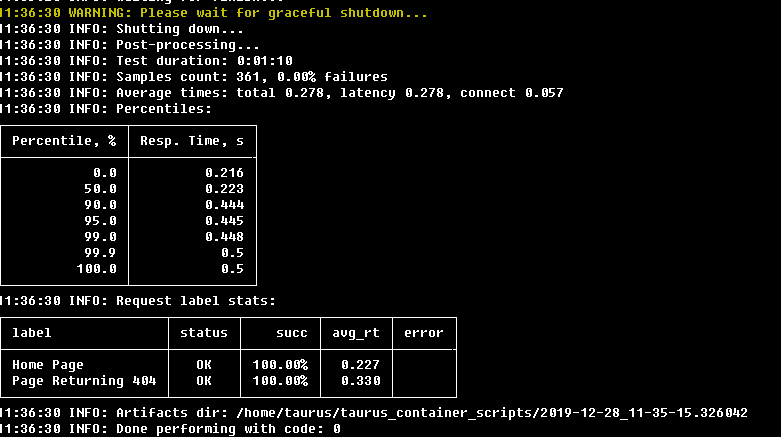Click the Artifacts dir path text

(492, 413)
